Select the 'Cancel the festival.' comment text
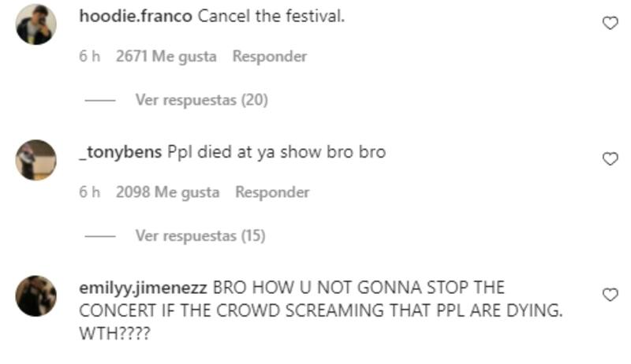Viewport: 631px width, 364px height. click(271, 16)
